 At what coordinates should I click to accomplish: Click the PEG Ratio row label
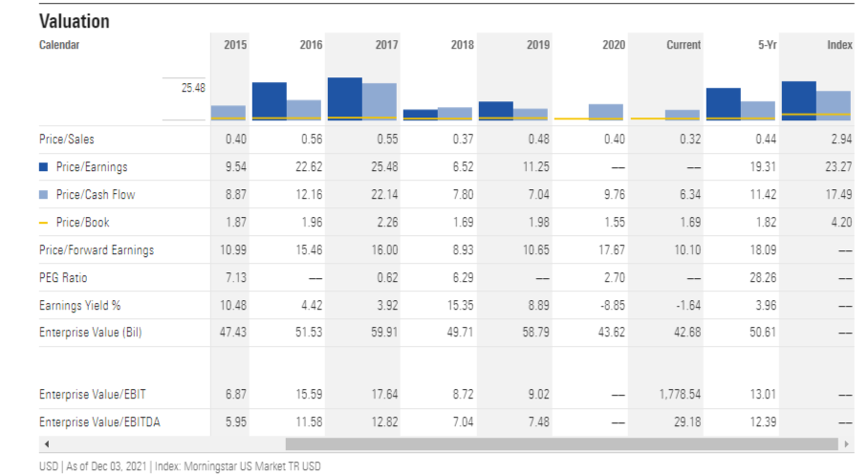tap(62, 278)
